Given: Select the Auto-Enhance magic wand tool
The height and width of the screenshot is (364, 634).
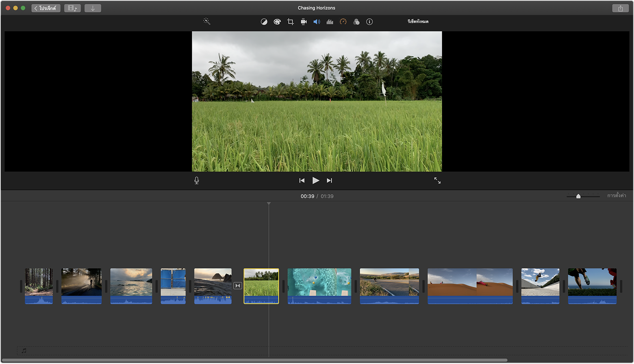Looking at the screenshot, I should tap(206, 22).
